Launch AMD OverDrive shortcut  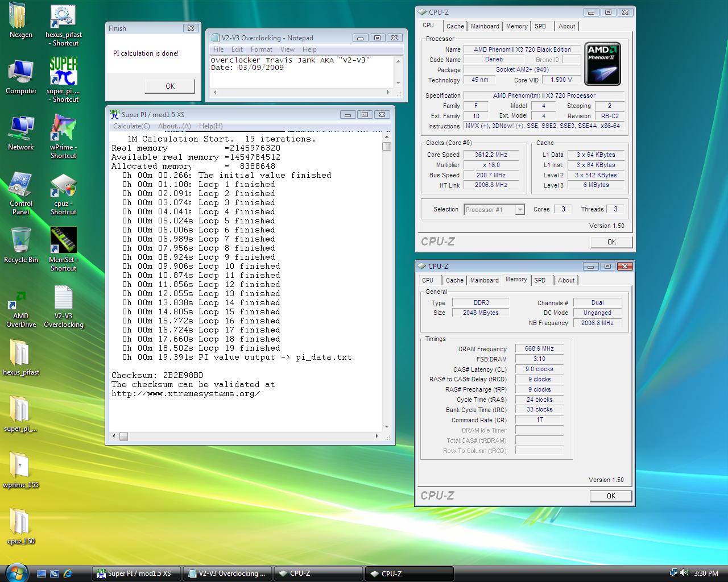click(21, 308)
